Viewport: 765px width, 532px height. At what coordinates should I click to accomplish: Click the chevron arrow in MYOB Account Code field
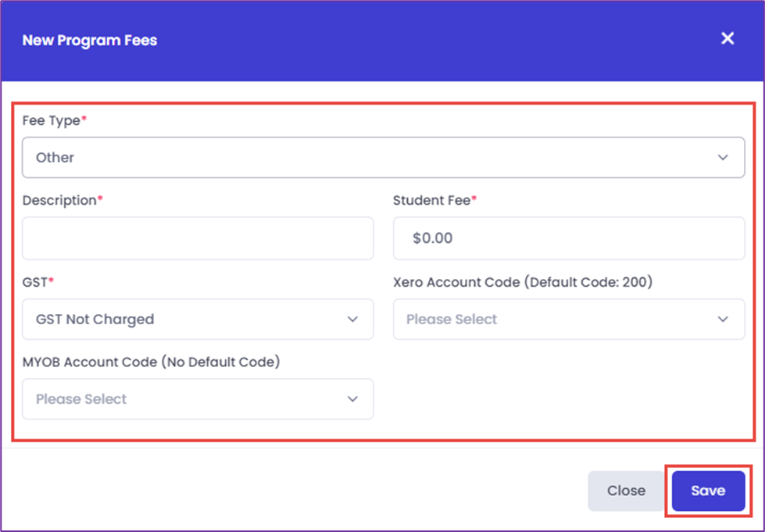tap(352, 399)
